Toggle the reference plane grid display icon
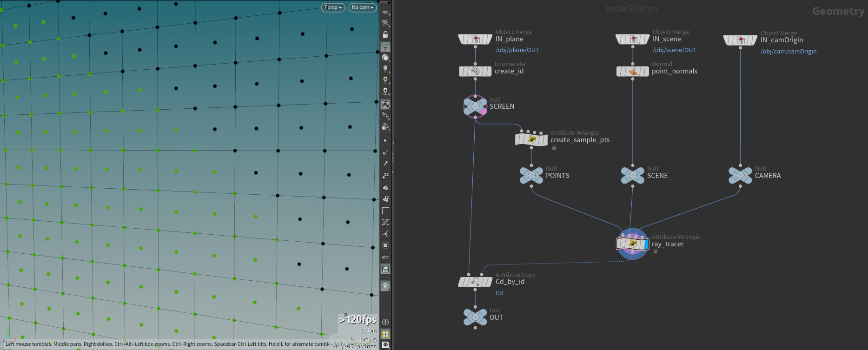The height and width of the screenshot is (350, 868). tap(385, 12)
